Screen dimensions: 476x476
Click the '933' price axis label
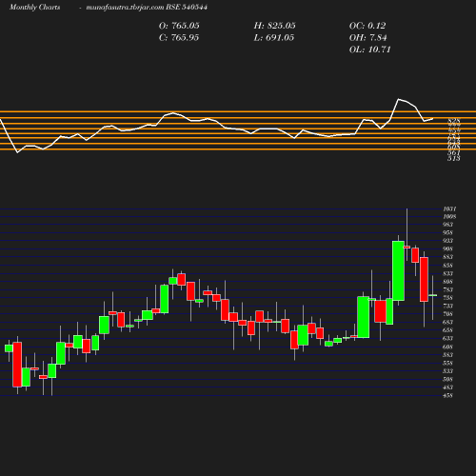click(448, 241)
